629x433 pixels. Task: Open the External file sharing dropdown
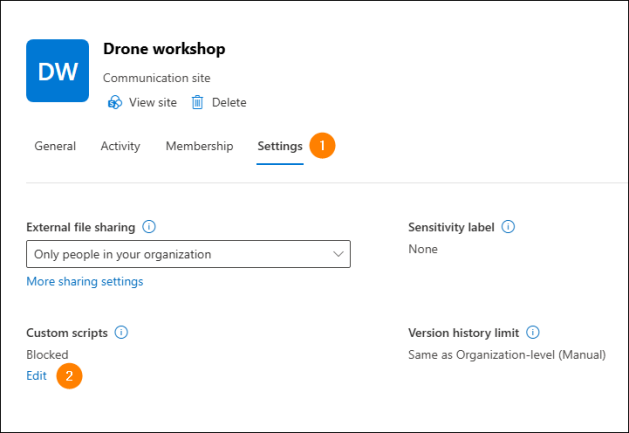point(188,254)
